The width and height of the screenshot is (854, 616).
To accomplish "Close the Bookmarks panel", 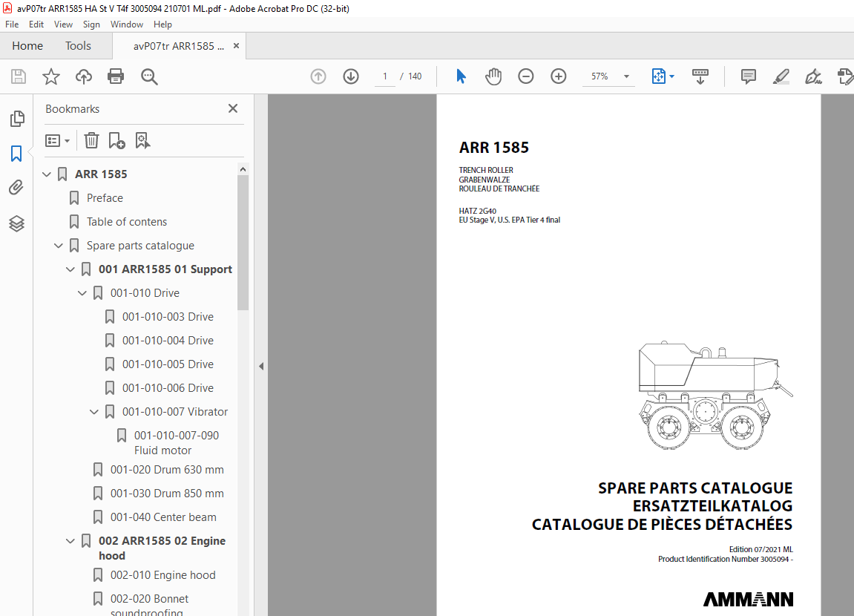I will click(x=233, y=108).
